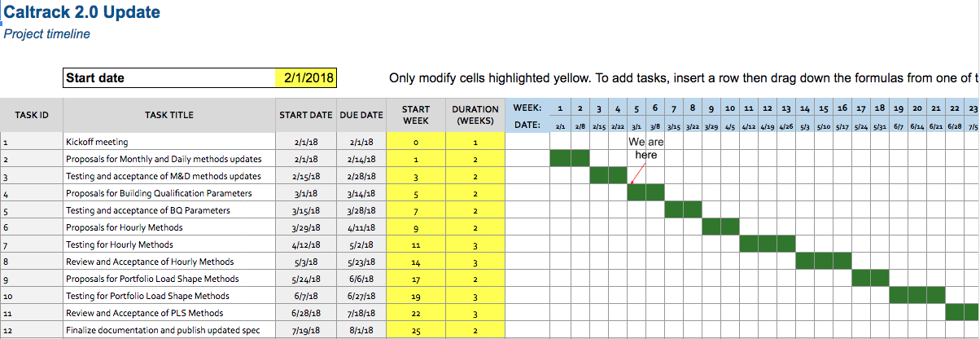Click the WEEK: label cell
Screen dimensions: 980x339
click(528, 108)
